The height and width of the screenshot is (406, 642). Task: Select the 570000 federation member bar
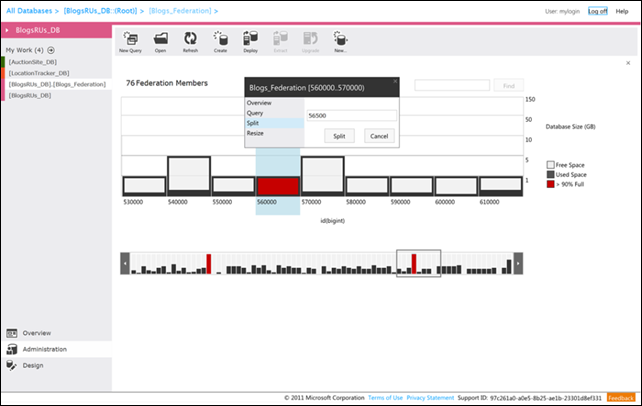(x=323, y=176)
